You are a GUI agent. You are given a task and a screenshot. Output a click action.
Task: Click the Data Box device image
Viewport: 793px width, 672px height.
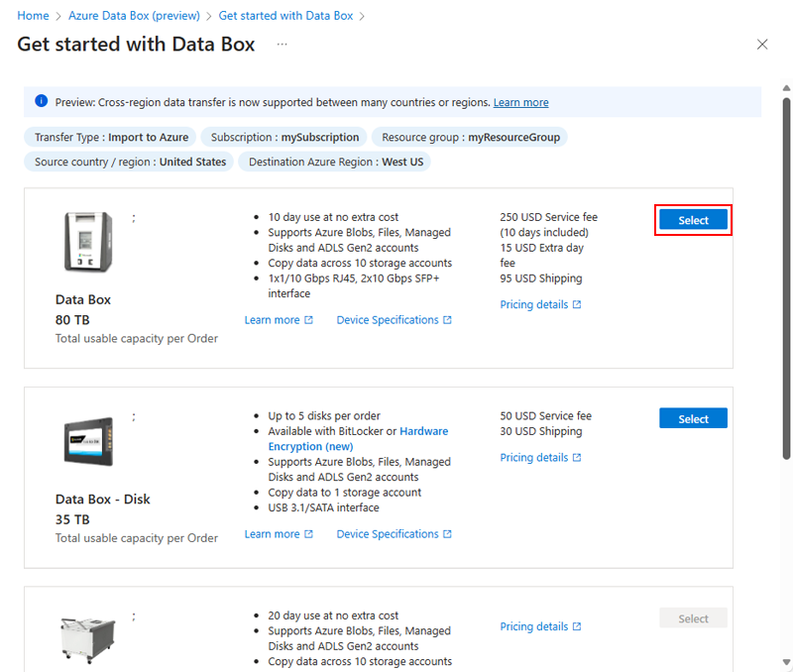tap(88, 242)
